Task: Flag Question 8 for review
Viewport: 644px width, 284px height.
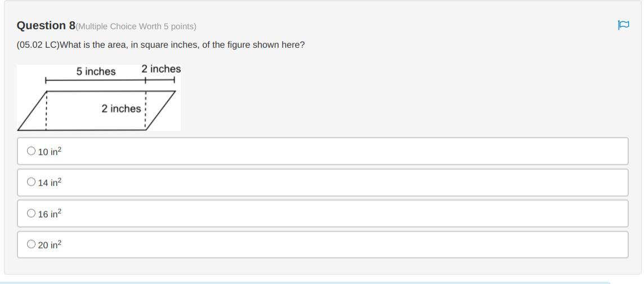Action: tap(623, 25)
